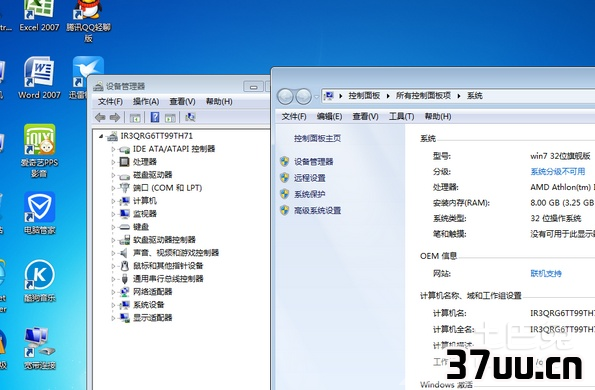Viewport: 595px width, 390px height.
Task: Expand 端口 (COM 和 LPT) node arrow
Action: point(113,188)
